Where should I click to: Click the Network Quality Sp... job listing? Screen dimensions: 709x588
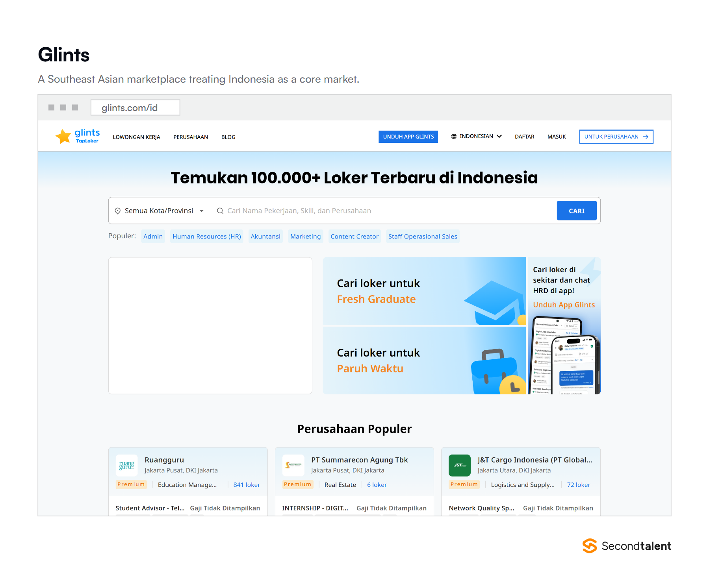point(481,508)
